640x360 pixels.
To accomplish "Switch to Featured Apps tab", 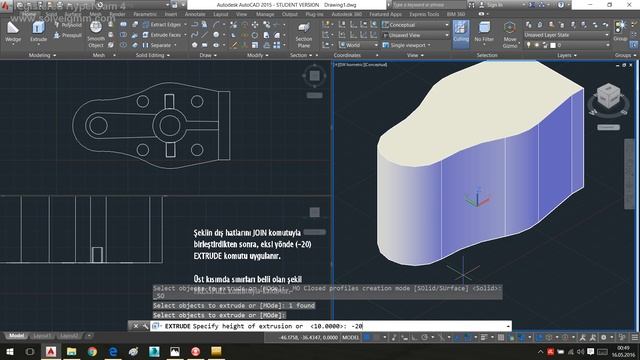I will tap(385, 14).
